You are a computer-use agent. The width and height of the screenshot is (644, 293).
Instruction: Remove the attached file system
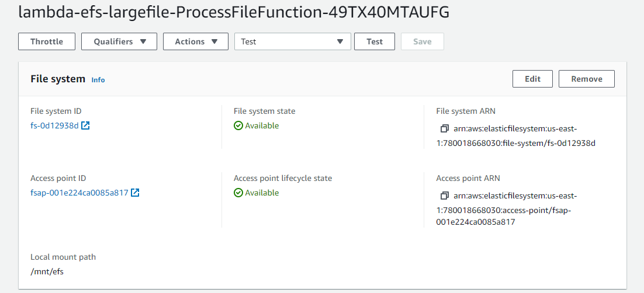[x=586, y=79]
